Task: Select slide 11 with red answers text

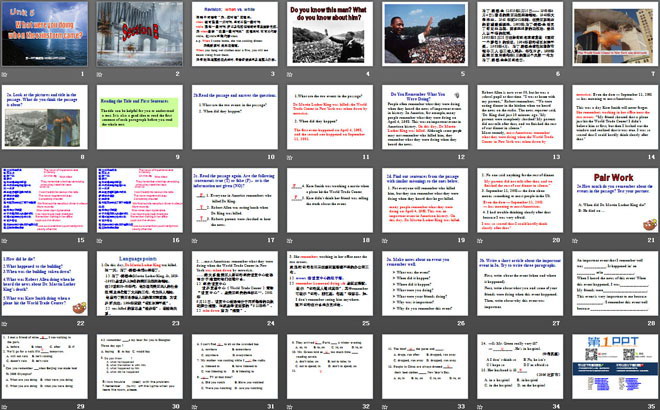Action: tap(330, 117)
